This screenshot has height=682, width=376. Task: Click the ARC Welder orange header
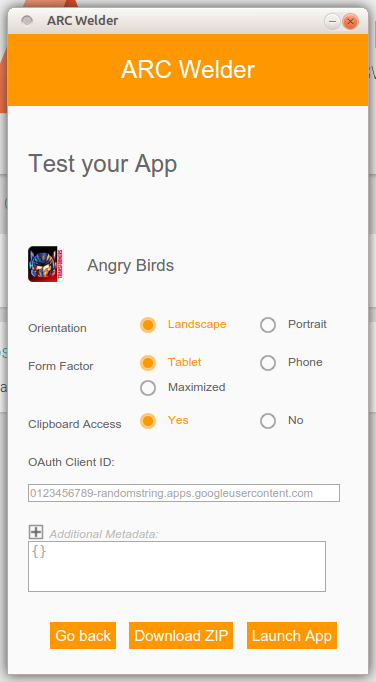(x=188, y=70)
